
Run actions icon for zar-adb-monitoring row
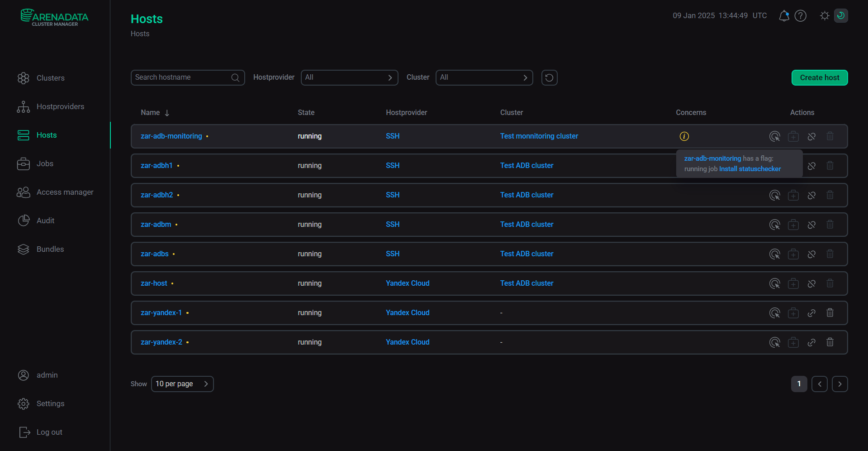click(775, 136)
